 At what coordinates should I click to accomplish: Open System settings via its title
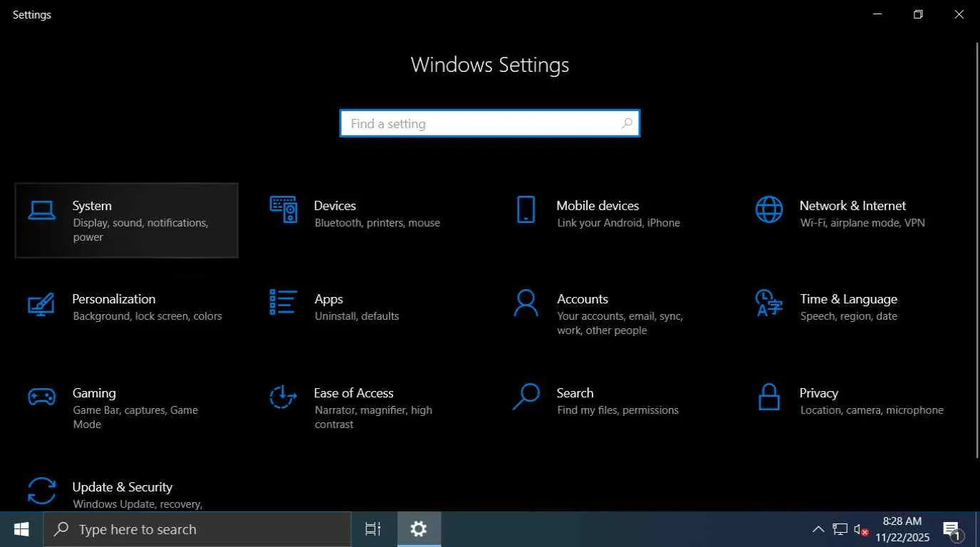(x=92, y=206)
